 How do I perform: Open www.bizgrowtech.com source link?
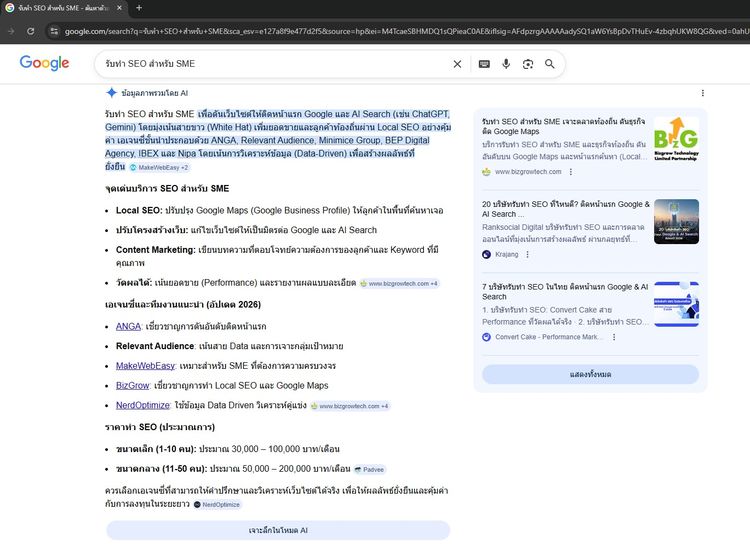528,172
